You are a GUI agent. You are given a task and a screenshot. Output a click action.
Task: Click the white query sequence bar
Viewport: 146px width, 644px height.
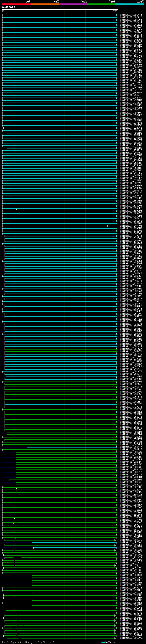coord(60,9)
